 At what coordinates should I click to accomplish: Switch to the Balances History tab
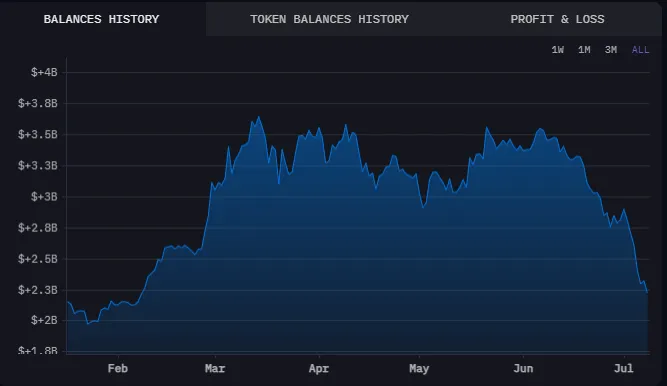click(x=101, y=19)
